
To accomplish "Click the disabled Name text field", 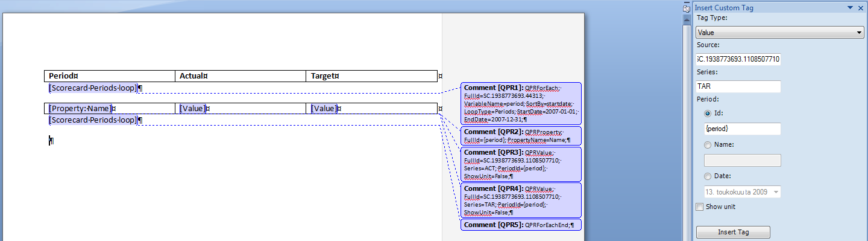I will tap(743, 160).
